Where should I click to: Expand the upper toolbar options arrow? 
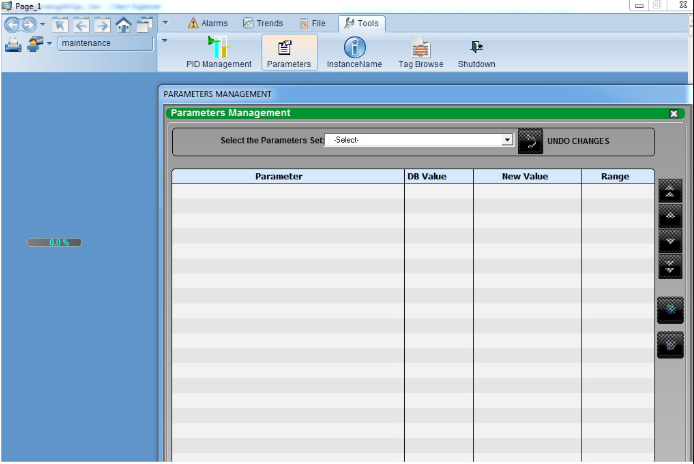(165, 23)
